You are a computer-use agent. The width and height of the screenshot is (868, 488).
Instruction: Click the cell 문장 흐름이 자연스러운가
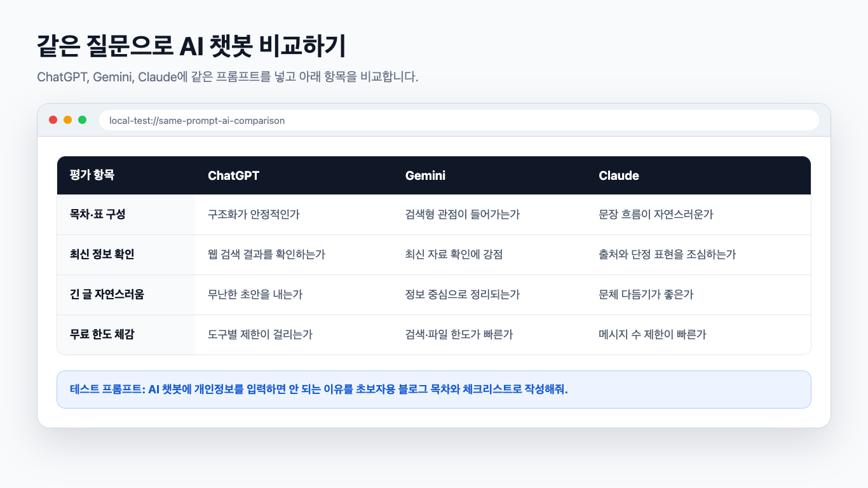(698, 215)
